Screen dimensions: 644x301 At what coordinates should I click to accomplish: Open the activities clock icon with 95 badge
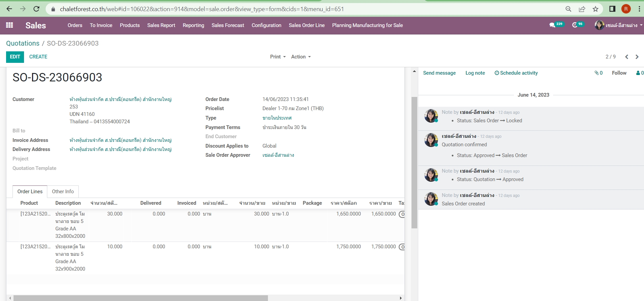[x=575, y=25]
